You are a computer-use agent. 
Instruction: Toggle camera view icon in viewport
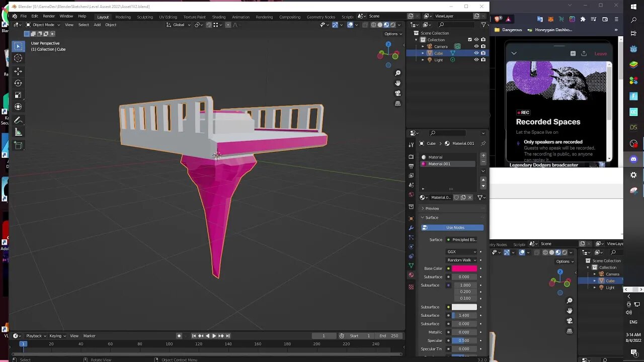click(x=397, y=93)
